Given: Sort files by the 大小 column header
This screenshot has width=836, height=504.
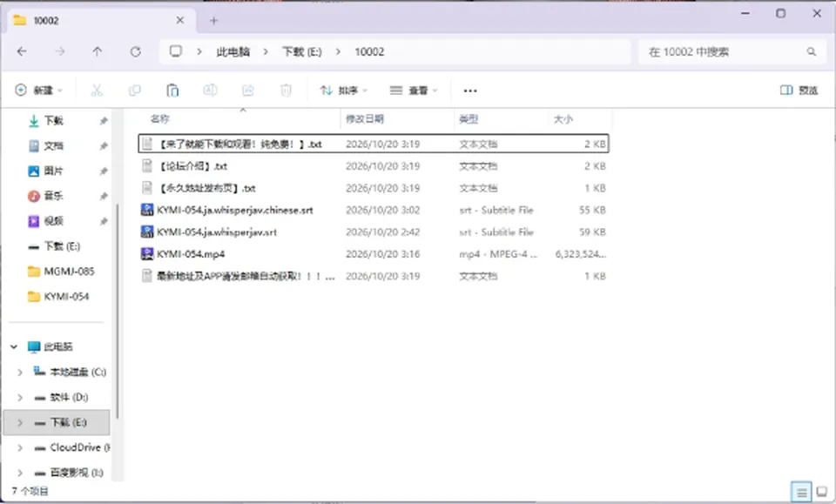Looking at the screenshot, I should [x=580, y=118].
